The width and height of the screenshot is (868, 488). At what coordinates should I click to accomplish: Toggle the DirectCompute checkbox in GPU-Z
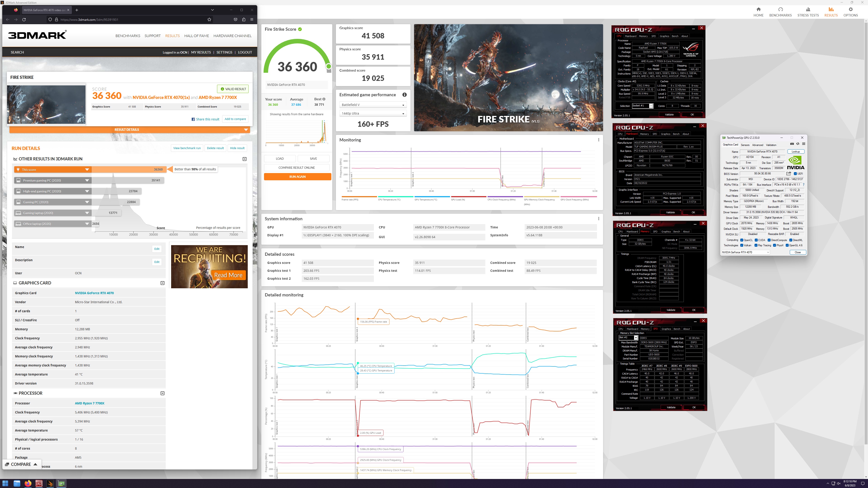[769, 240]
